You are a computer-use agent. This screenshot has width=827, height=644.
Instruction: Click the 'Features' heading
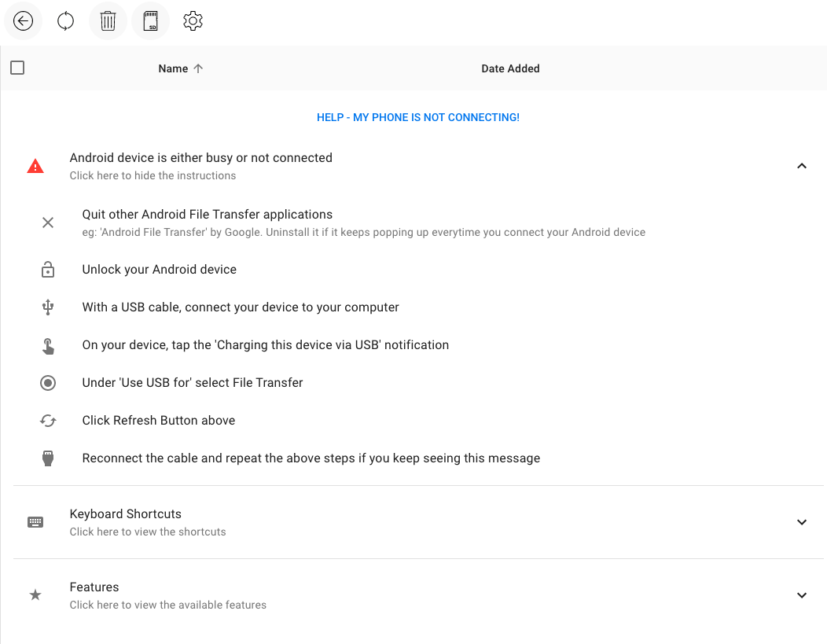[94, 587]
